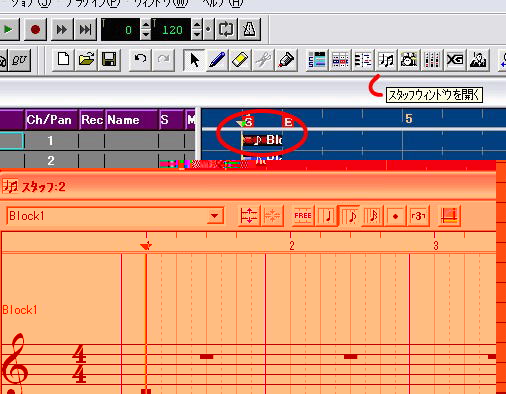The width and height of the screenshot is (506, 394).
Task: Open the Staff window icon
Action: [386, 60]
